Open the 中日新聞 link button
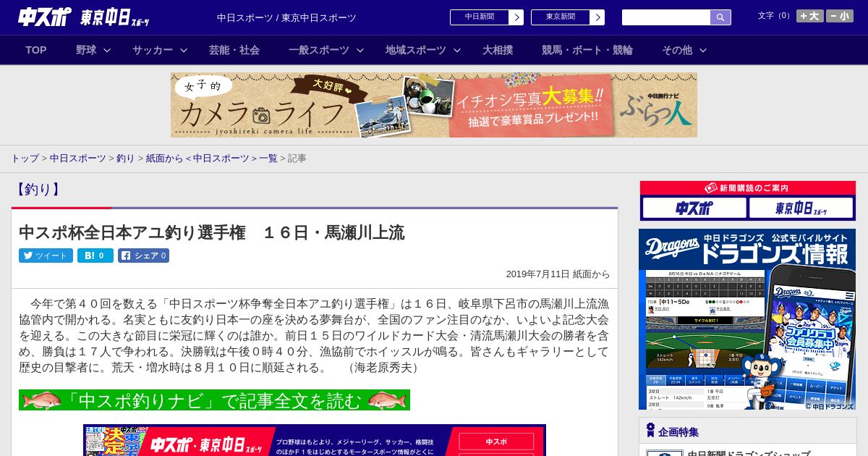 tap(480, 17)
